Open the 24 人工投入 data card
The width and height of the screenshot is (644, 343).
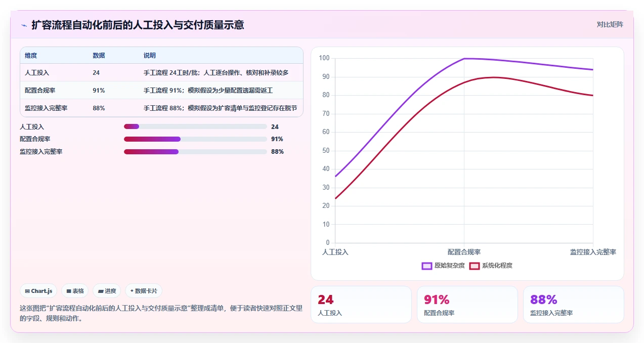click(x=361, y=305)
